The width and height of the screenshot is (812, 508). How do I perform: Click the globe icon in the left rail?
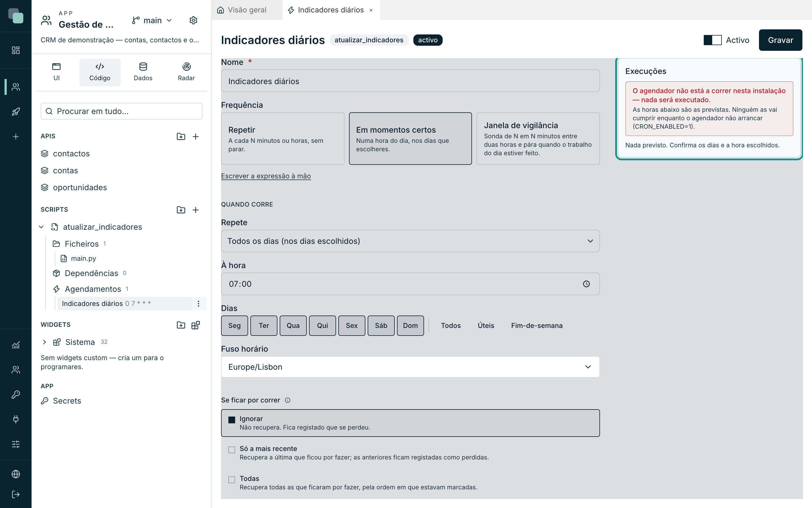[16, 474]
